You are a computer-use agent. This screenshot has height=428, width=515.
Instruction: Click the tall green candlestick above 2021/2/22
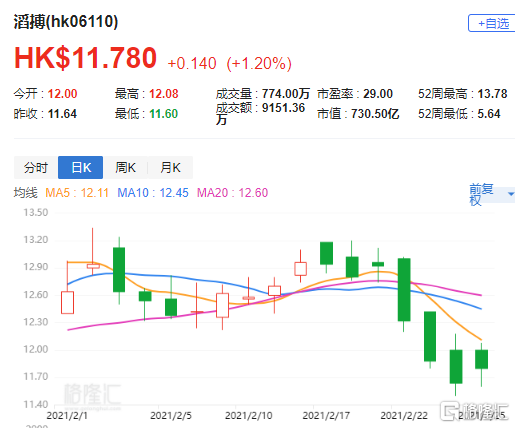[x=404, y=290]
